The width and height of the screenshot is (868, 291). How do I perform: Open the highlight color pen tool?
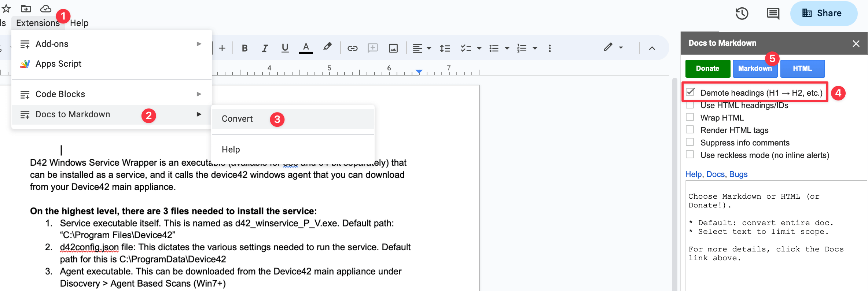(327, 47)
